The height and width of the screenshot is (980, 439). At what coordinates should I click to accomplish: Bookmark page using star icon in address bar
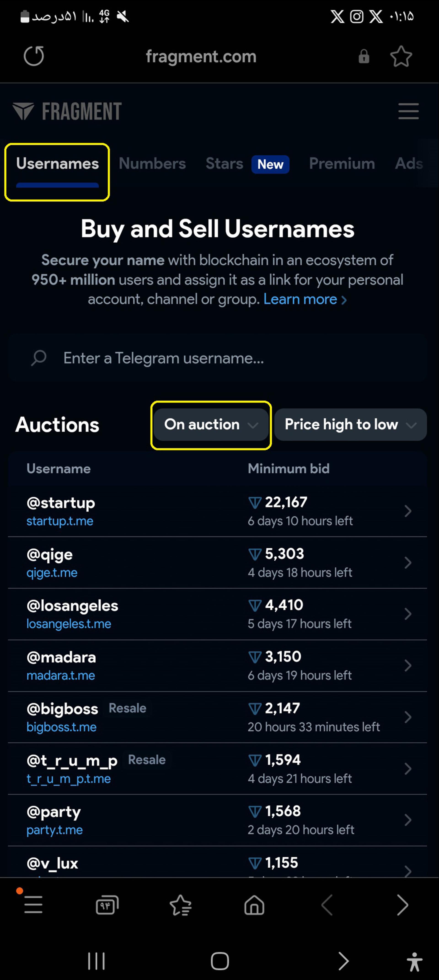pyautogui.click(x=401, y=56)
